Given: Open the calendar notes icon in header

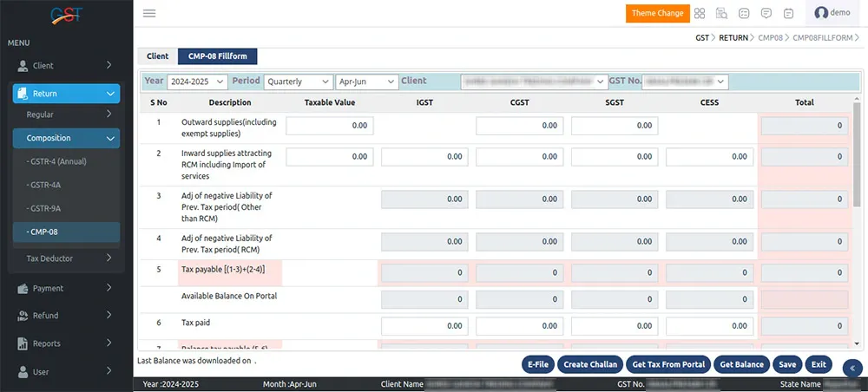Looking at the screenshot, I should (789, 13).
